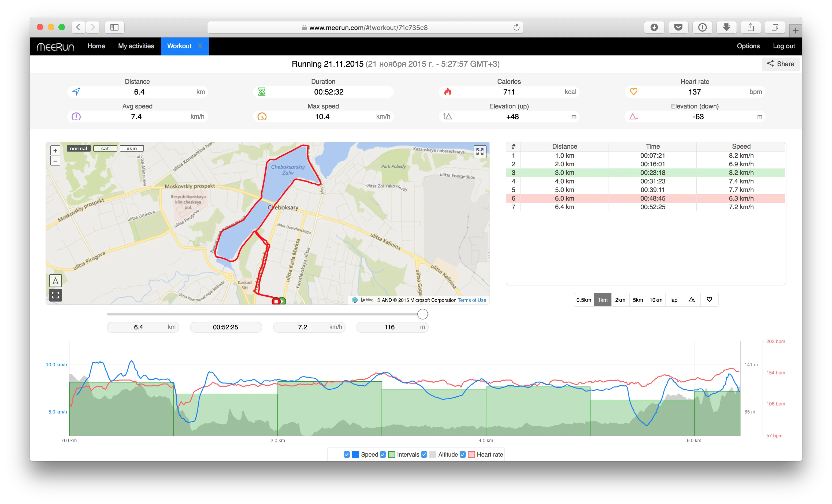Open the My activities tab
832x504 pixels.
pos(136,46)
